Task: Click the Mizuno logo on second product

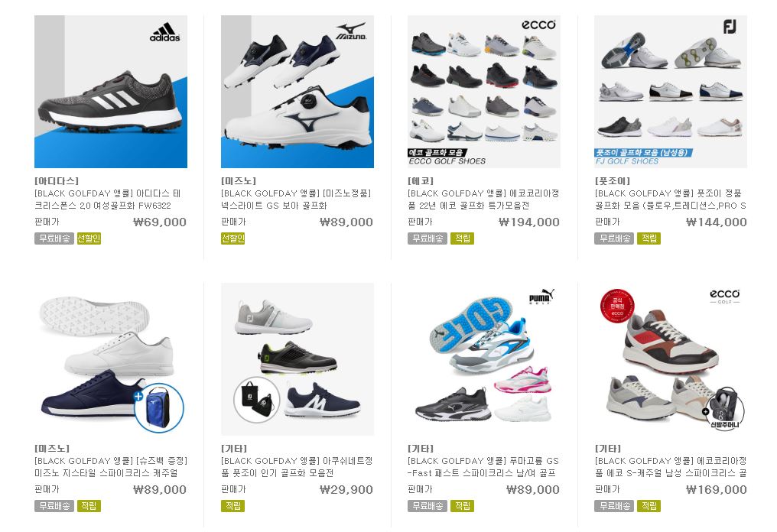Action: pos(351,31)
